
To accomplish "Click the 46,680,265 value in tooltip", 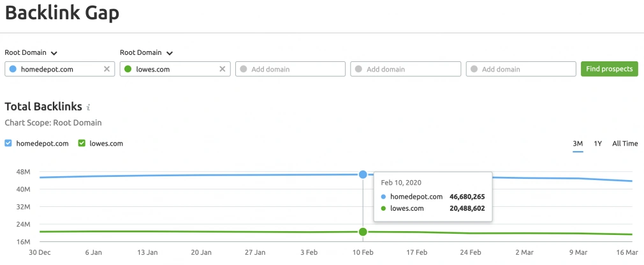I will click(x=467, y=197).
